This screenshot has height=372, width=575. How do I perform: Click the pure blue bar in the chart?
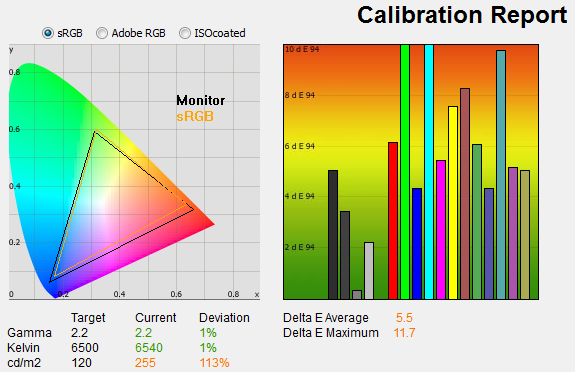[x=417, y=244]
